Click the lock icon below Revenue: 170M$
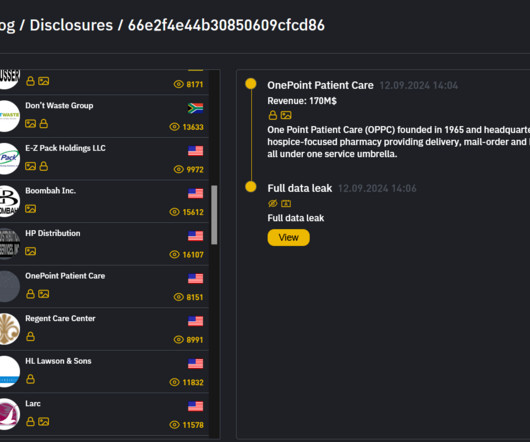 (273, 115)
